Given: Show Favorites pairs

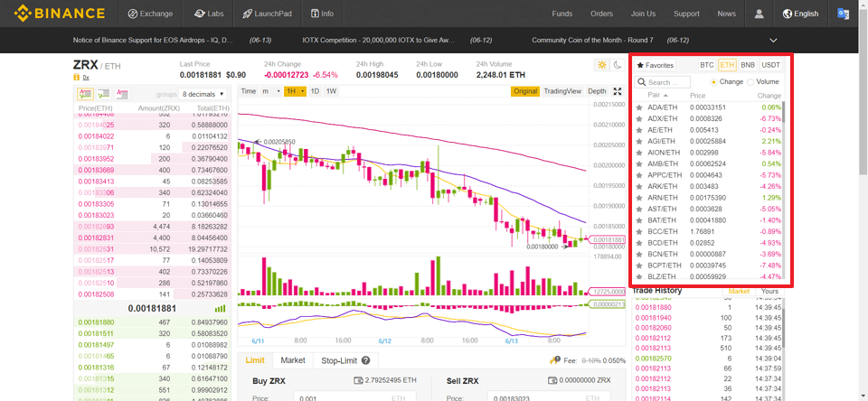Looking at the screenshot, I should click(x=655, y=65).
